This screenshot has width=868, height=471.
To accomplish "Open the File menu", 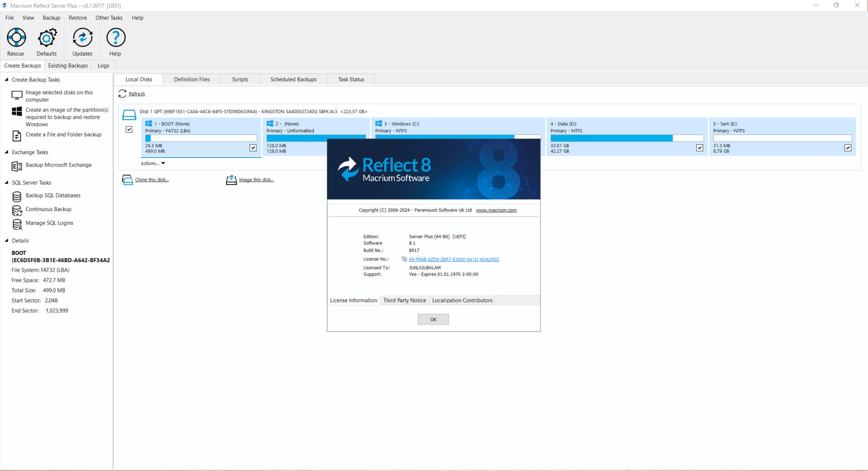I will tap(10, 18).
